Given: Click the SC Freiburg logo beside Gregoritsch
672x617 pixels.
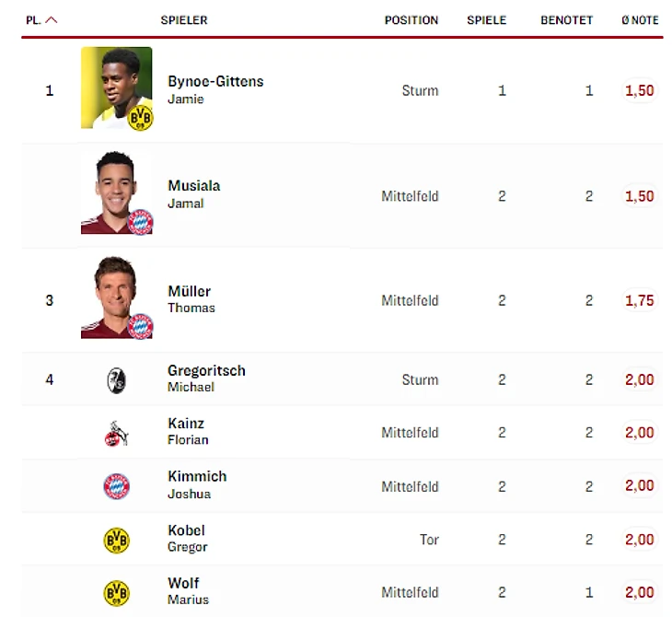Looking at the screenshot, I should [x=116, y=379].
